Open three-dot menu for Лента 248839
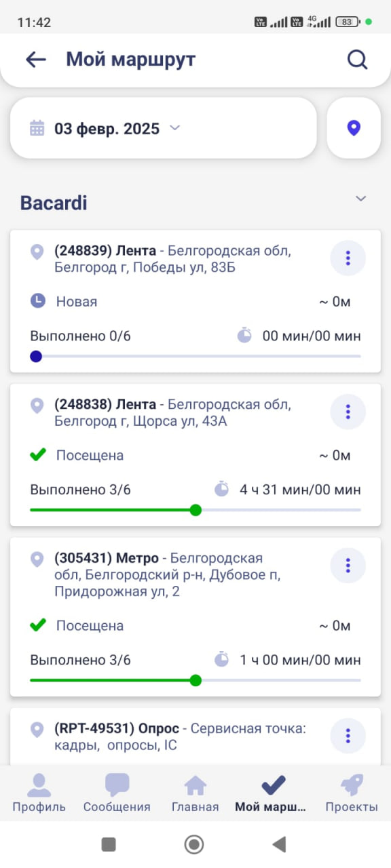The height and width of the screenshot is (868, 391). point(348,258)
